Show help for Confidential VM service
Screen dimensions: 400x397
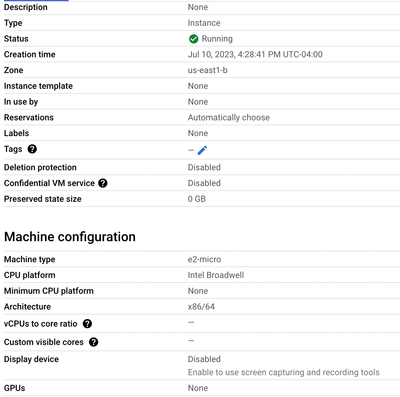[103, 183]
